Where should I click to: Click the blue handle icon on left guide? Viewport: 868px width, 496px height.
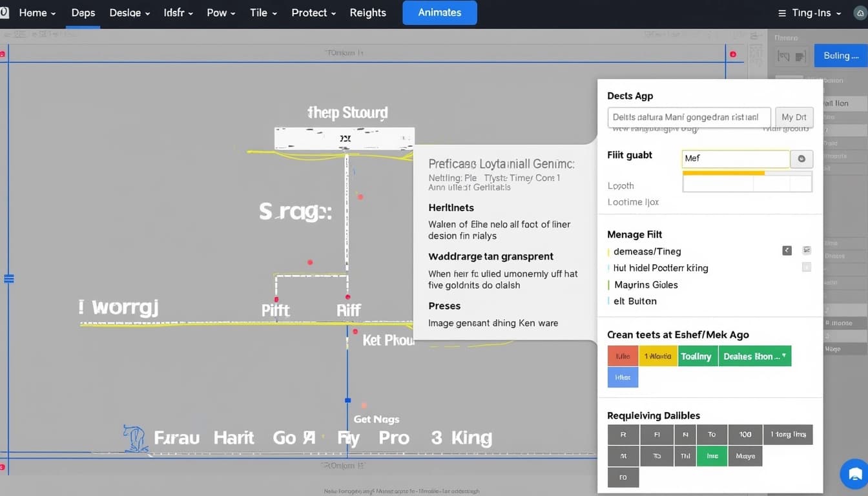pyautogui.click(x=9, y=279)
